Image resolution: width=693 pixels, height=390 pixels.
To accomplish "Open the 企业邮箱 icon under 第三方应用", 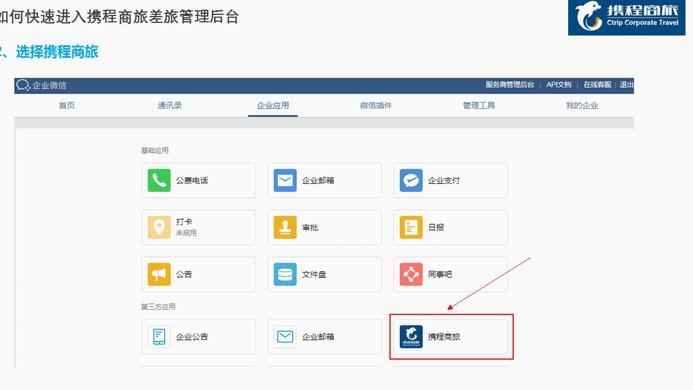I will tap(285, 337).
